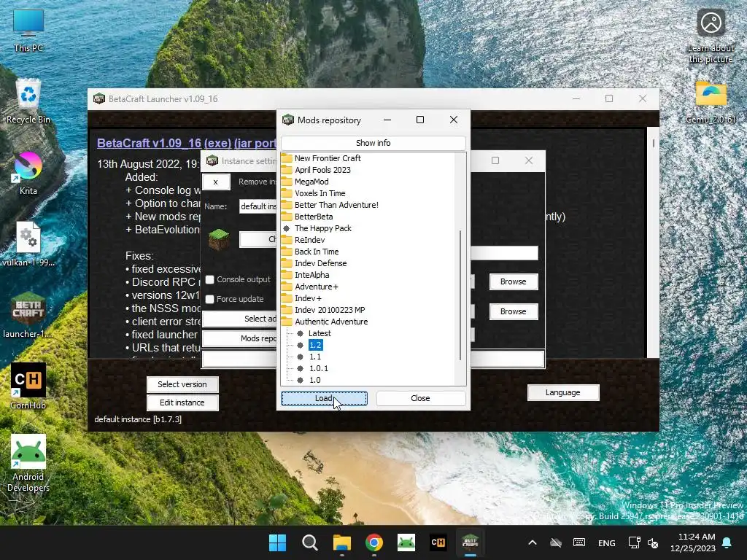747x560 pixels.
Task: Select version 1.1 in the list
Action: click(x=315, y=357)
